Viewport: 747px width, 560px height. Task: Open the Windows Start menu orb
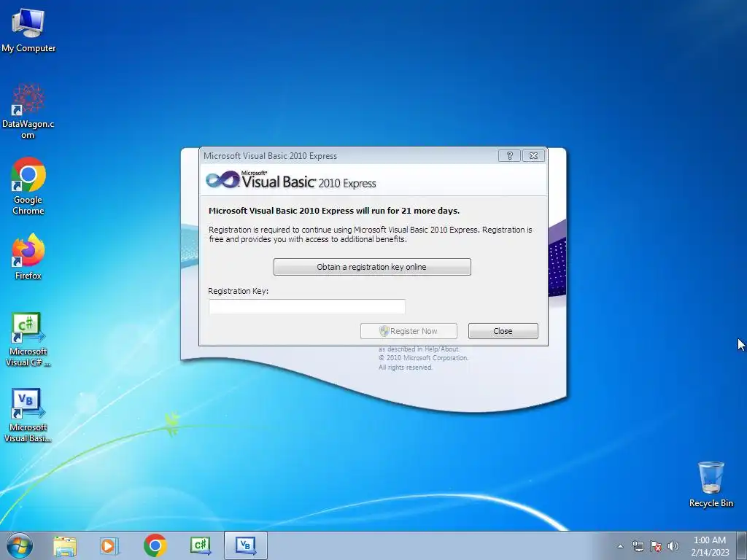pyautogui.click(x=20, y=545)
